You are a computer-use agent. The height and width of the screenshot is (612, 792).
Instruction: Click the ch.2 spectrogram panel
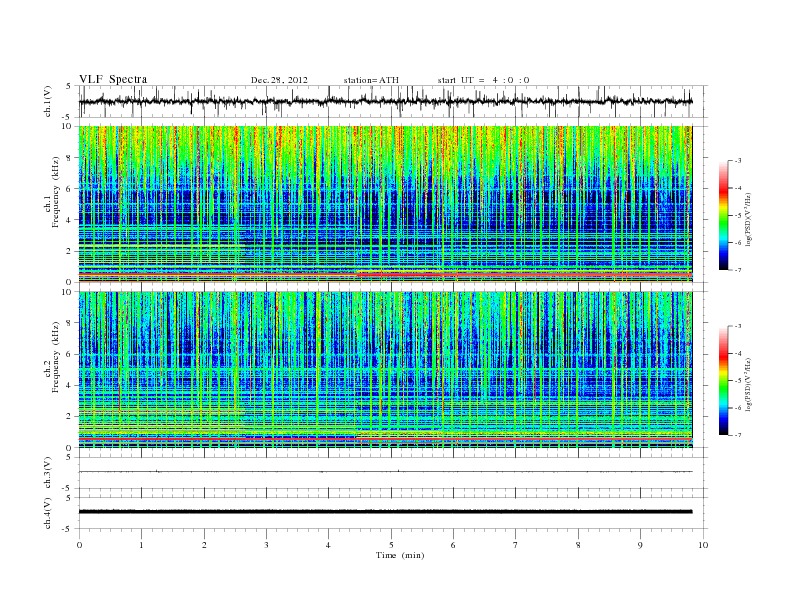[385, 370]
